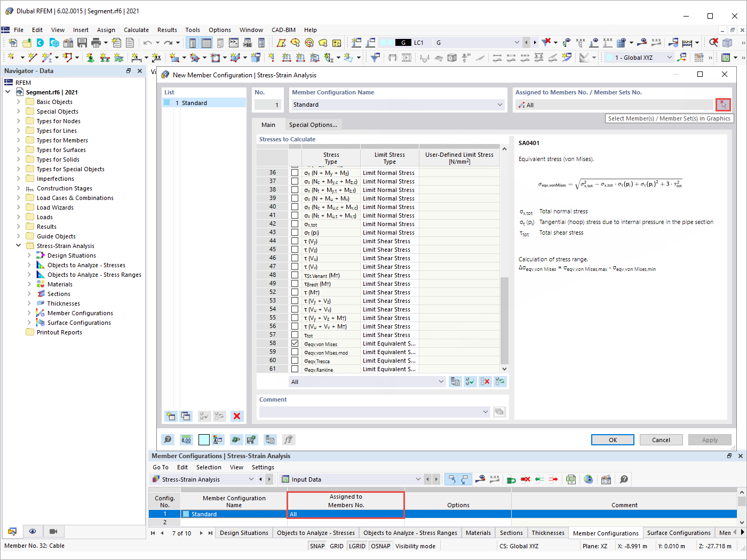747x560 pixels.
Task: Open the CAD-BIM menu
Action: point(283,30)
